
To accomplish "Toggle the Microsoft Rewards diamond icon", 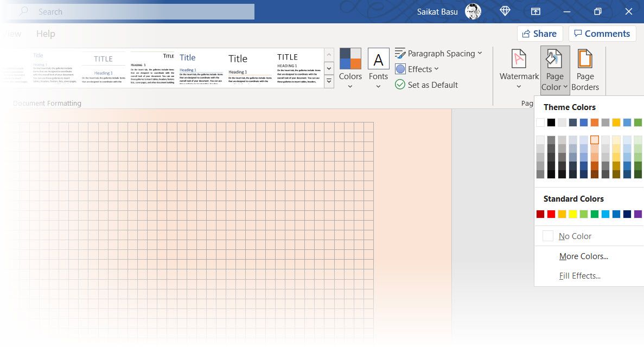I will point(505,11).
